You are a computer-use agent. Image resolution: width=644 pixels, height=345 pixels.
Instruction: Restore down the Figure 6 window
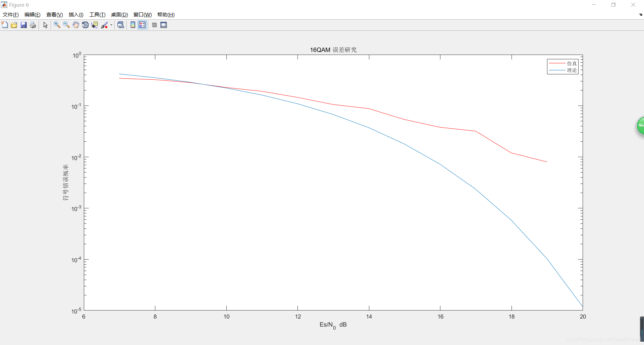[613, 5]
